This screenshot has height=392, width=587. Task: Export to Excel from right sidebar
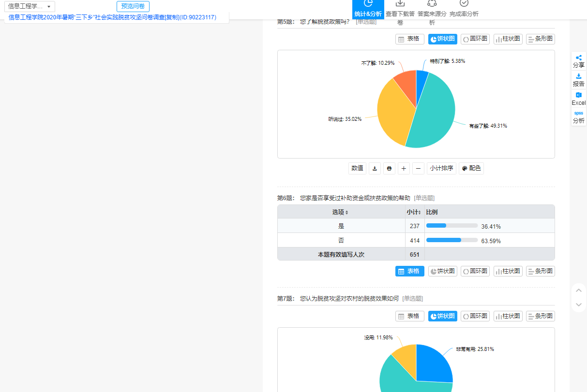[x=578, y=99]
